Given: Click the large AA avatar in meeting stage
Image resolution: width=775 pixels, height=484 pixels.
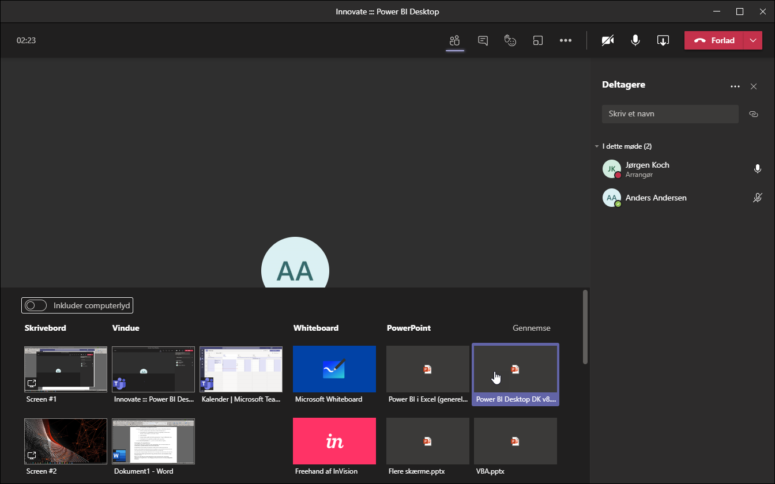Looking at the screenshot, I should click(295, 263).
